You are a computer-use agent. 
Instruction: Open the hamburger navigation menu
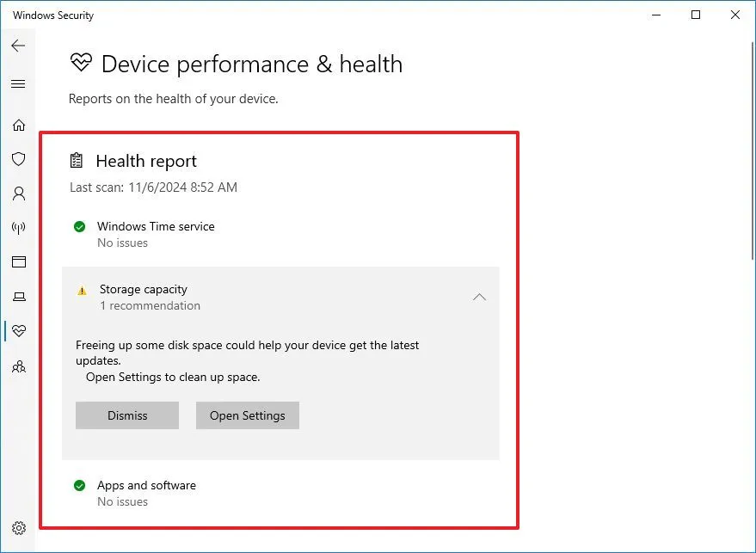click(18, 84)
